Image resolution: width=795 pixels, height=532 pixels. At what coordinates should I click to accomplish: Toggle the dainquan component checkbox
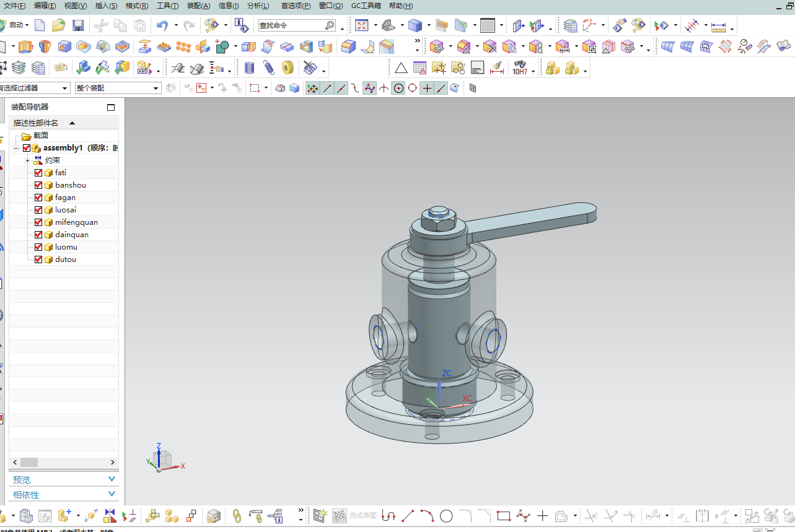pyautogui.click(x=38, y=235)
